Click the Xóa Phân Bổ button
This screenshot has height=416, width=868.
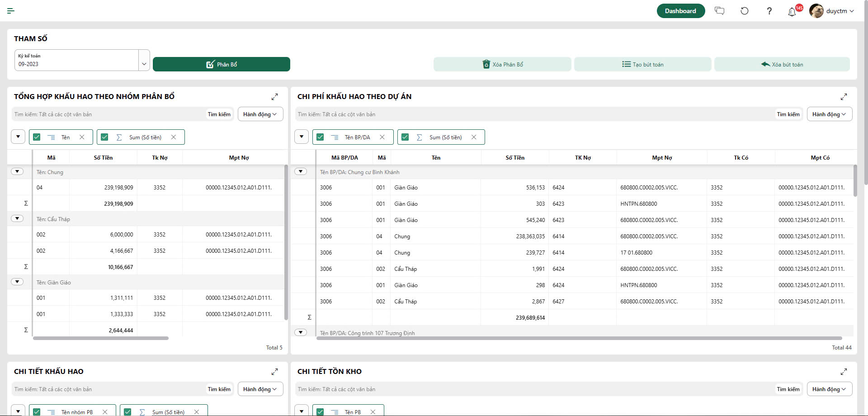[502, 64]
